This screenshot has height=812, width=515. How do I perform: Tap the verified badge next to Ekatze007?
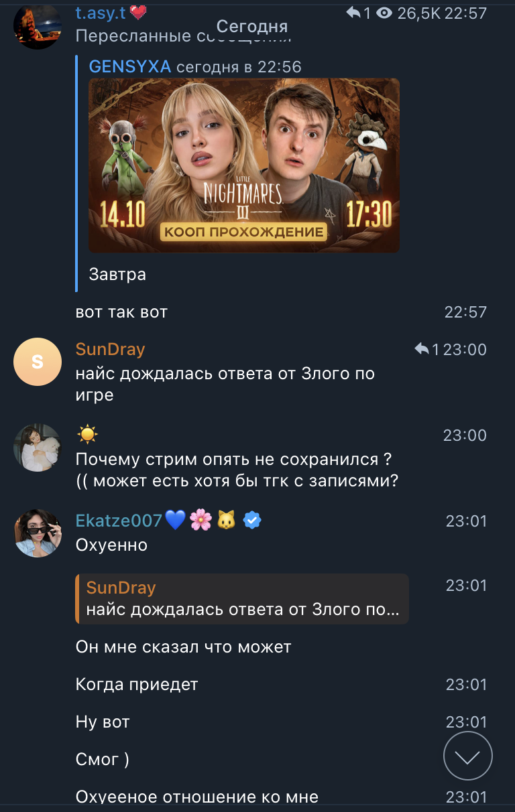coord(251,521)
